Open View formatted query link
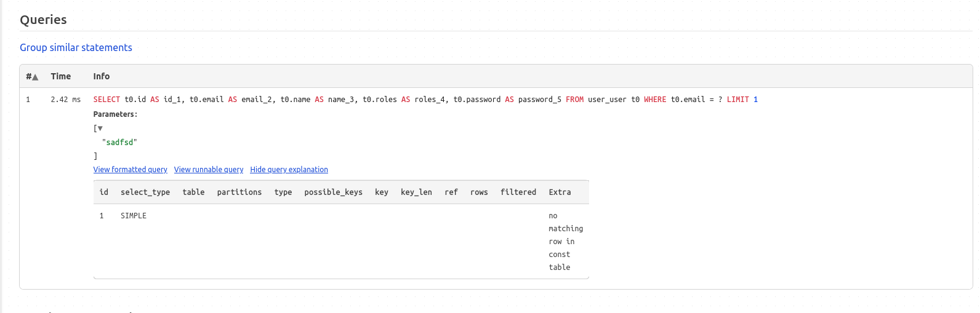The width and height of the screenshot is (980, 313). tap(131, 170)
